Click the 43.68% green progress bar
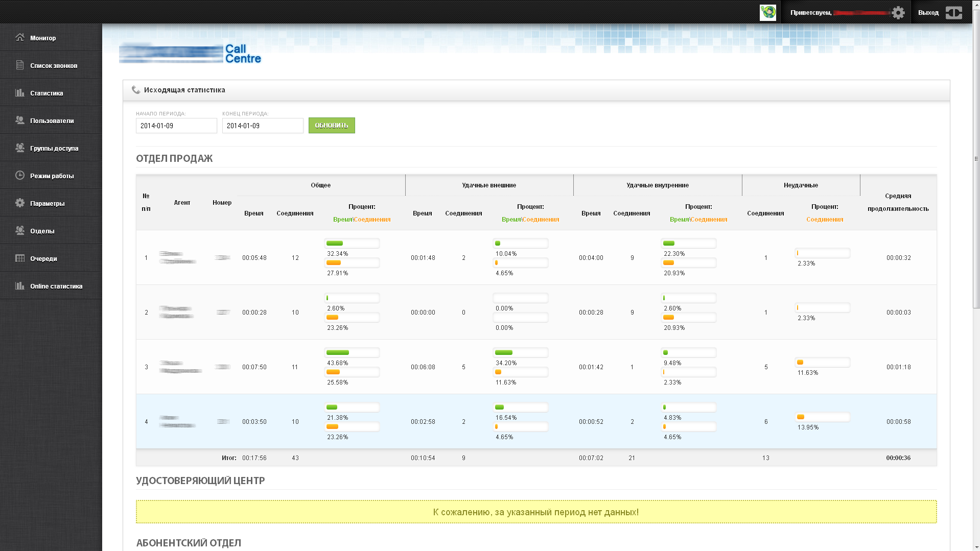The image size is (980, 551). pyautogui.click(x=352, y=353)
